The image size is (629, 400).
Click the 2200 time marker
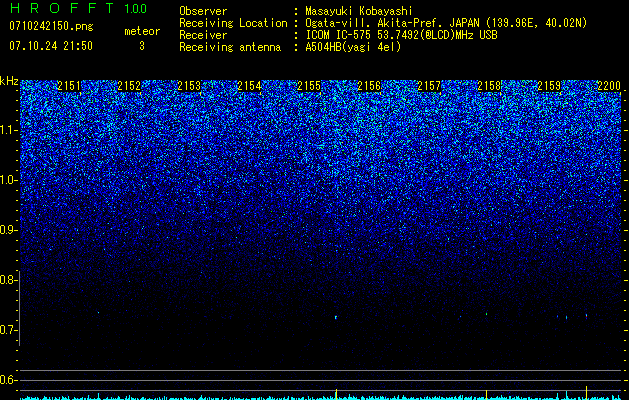click(609, 86)
